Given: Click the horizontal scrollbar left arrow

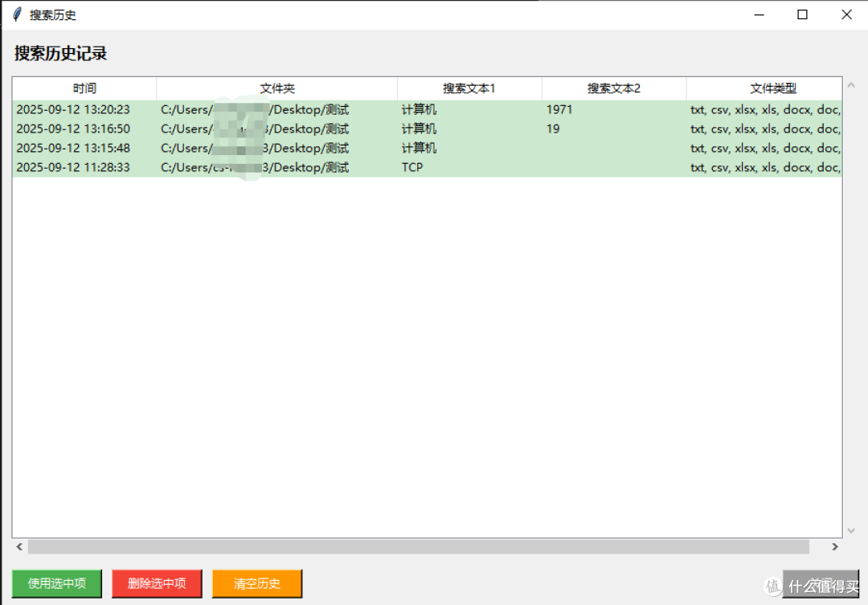Looking at the screenshot, I should pyautogui.click(x=19, y=547).
